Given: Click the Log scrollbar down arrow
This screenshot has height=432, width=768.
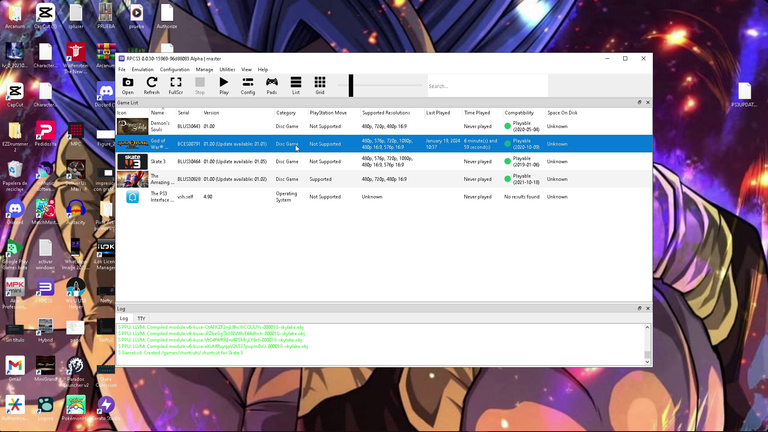Looking at the screenshot, I should pyautogui.click(x=647, y=362).
